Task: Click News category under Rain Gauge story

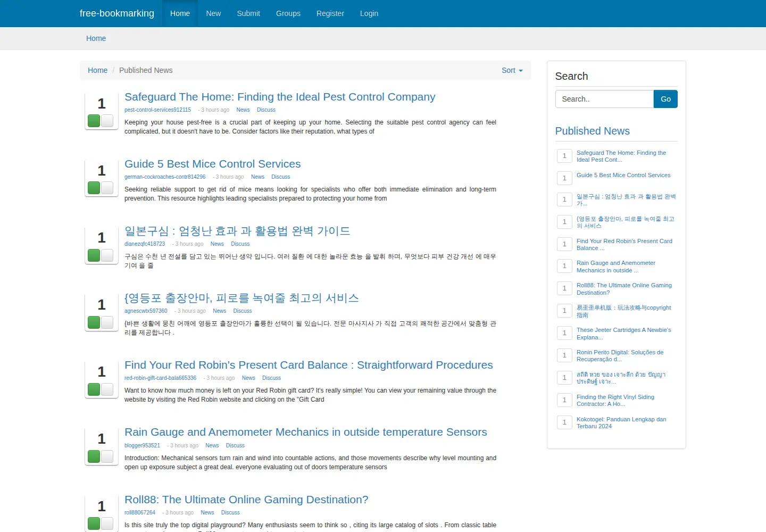Action: click(x=212, y=446)
